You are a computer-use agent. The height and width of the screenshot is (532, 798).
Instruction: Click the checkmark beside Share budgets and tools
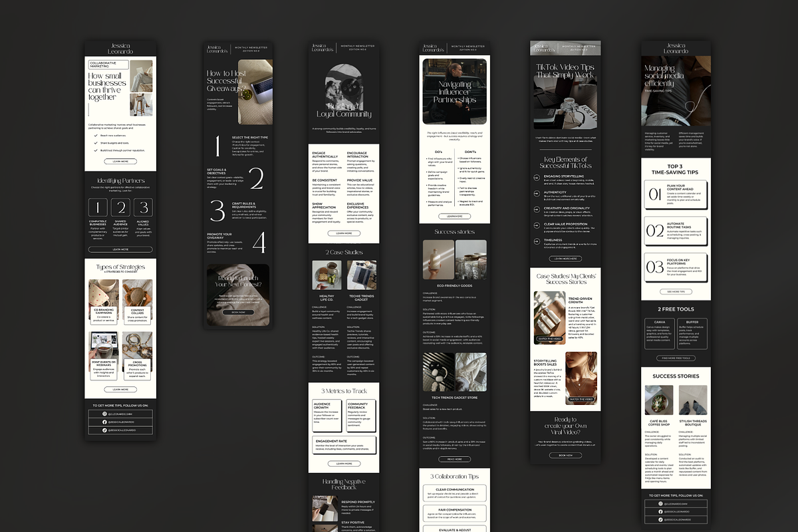tap(95, 142)
